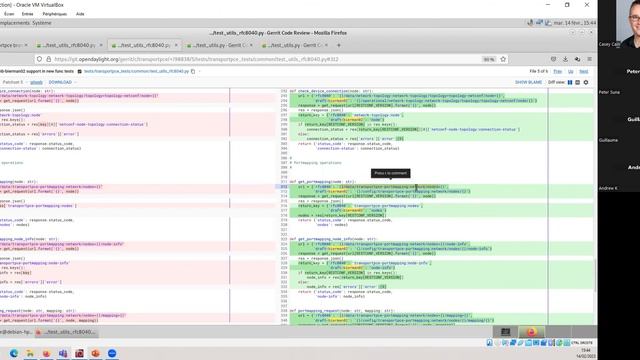Open Microsoft Edge from Windows taskbar

[13, 353]
